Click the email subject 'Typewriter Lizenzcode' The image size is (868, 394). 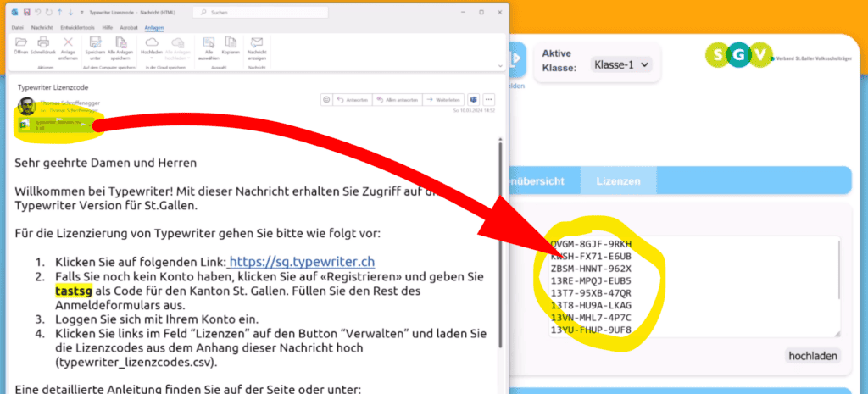53,87
